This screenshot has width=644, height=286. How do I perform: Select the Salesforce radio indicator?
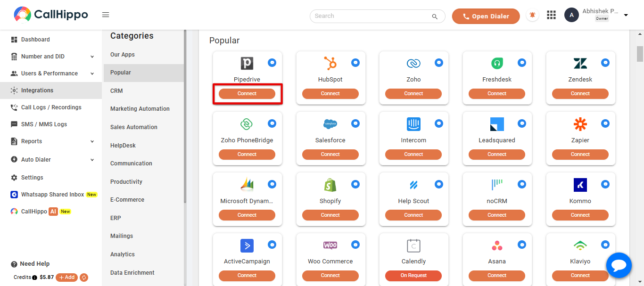click(x=355, y=123)
